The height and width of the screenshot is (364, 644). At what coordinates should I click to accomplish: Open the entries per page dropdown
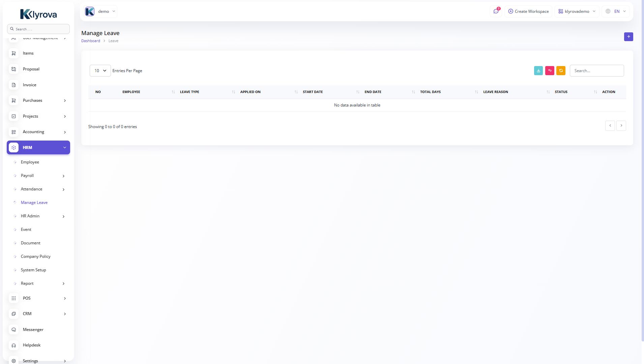[x=100, y=71]
